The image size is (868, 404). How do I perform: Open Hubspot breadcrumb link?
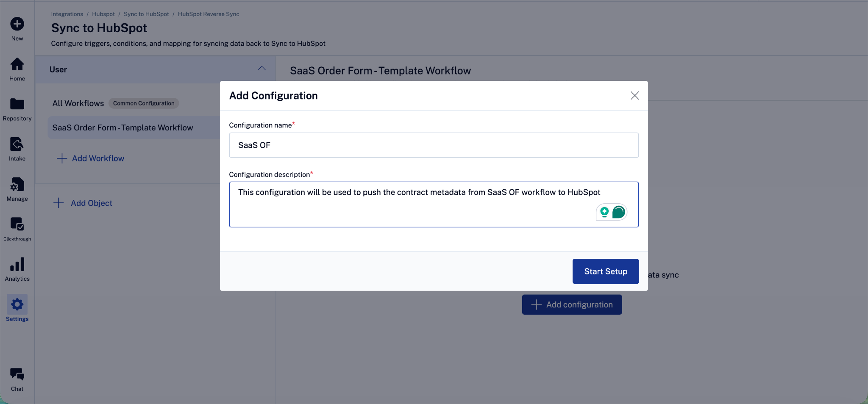pos(103,14)
